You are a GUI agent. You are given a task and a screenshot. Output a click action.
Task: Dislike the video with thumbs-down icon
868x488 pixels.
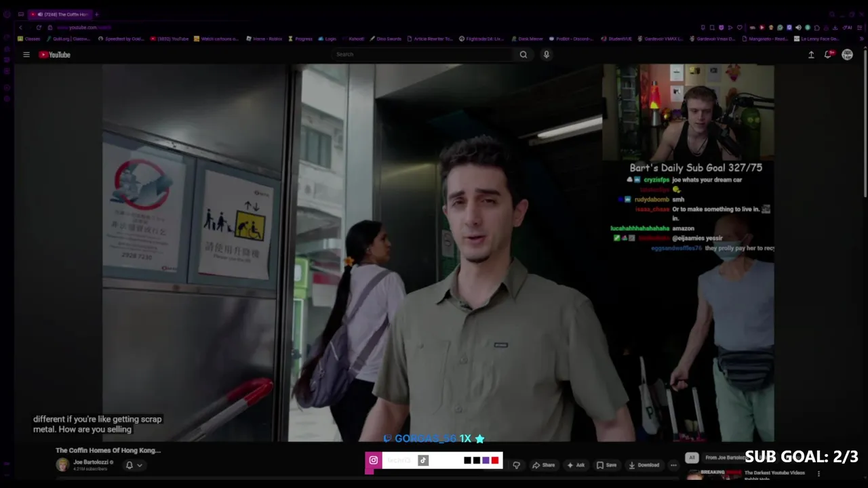(517, 465)
